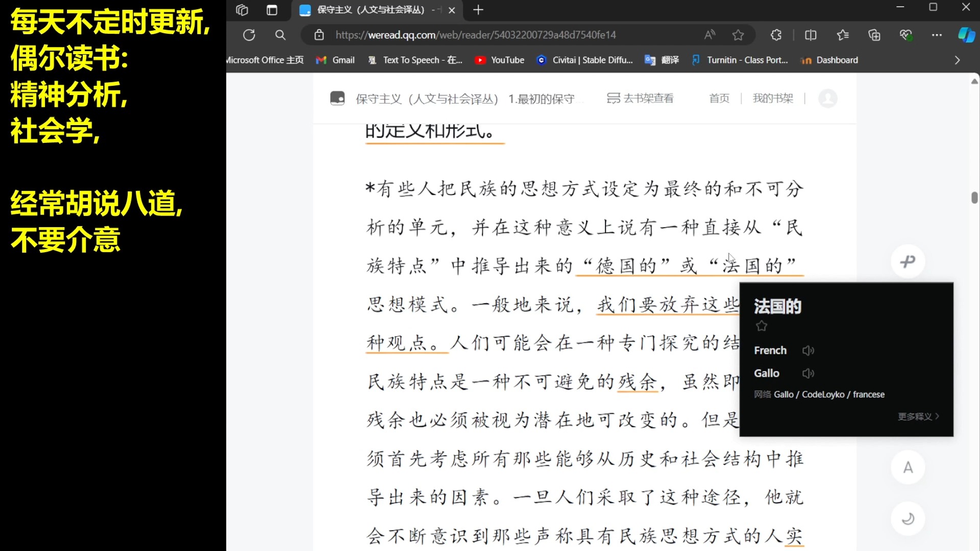Click the refresh page icon in browser
The height and width of the screenshot is (551, 980).
point(249,34)
